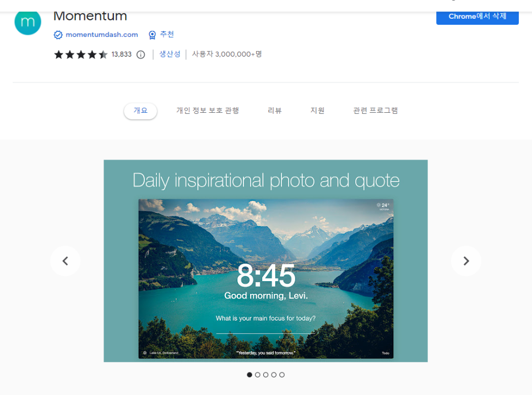
Task: Open the 관련 프로그램 tab
Action: tap(375, 111)
